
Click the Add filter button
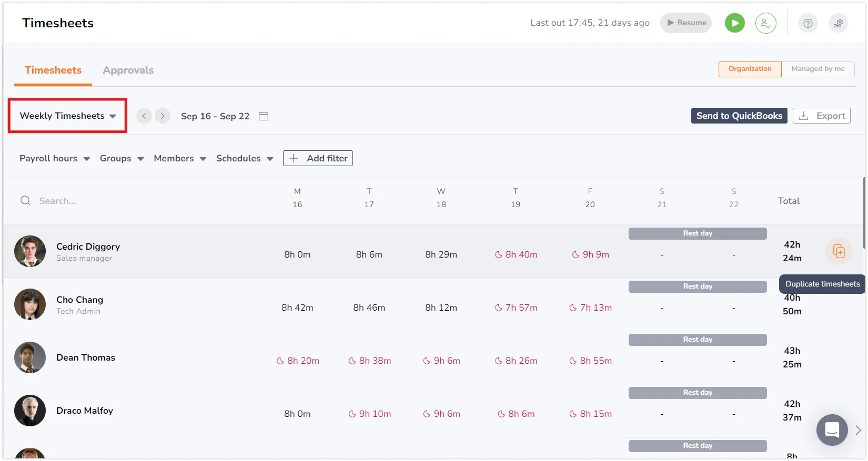[x=318, y=158]
